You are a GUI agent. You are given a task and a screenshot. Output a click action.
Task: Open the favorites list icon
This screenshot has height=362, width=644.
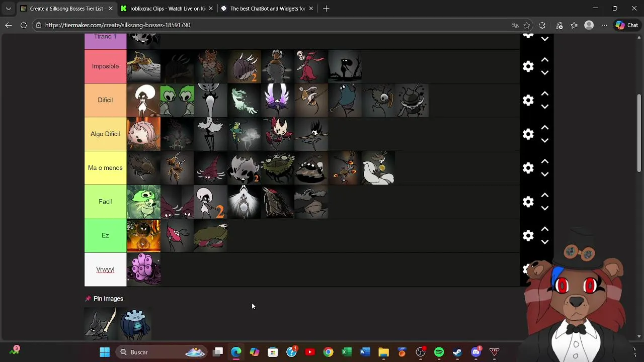click(x=574, y=25)
